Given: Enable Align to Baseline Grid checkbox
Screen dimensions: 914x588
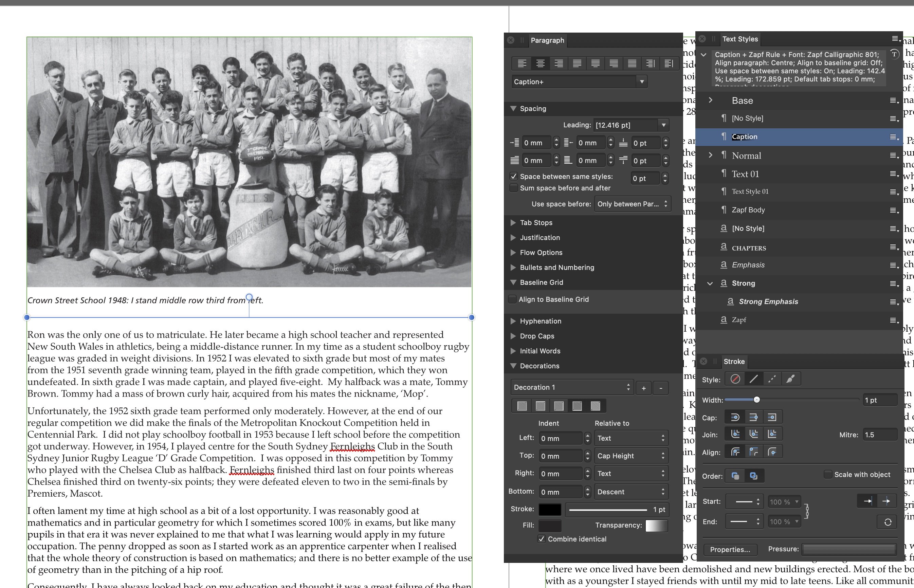Looking at the screenshot, I should click(x=513, y=299).
